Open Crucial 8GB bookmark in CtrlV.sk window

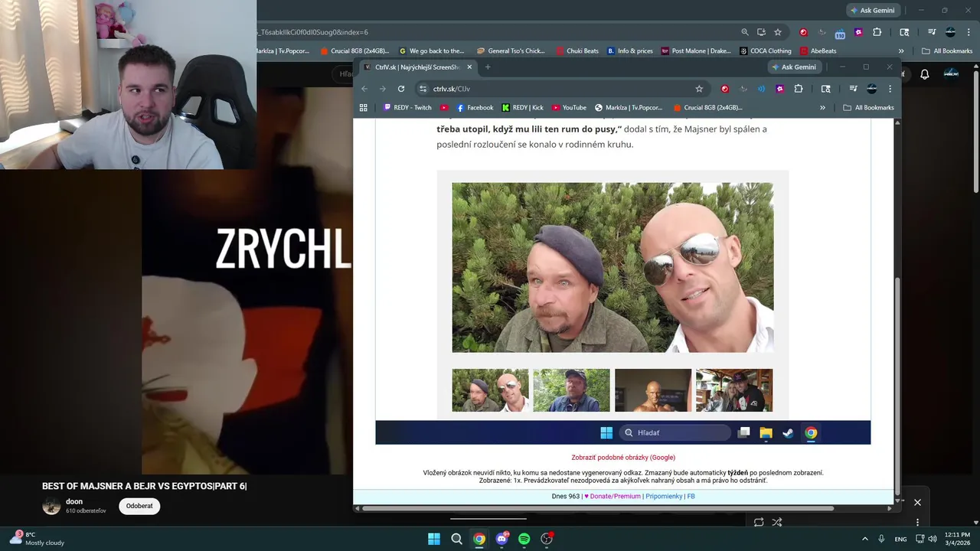[x=708, y=108]
